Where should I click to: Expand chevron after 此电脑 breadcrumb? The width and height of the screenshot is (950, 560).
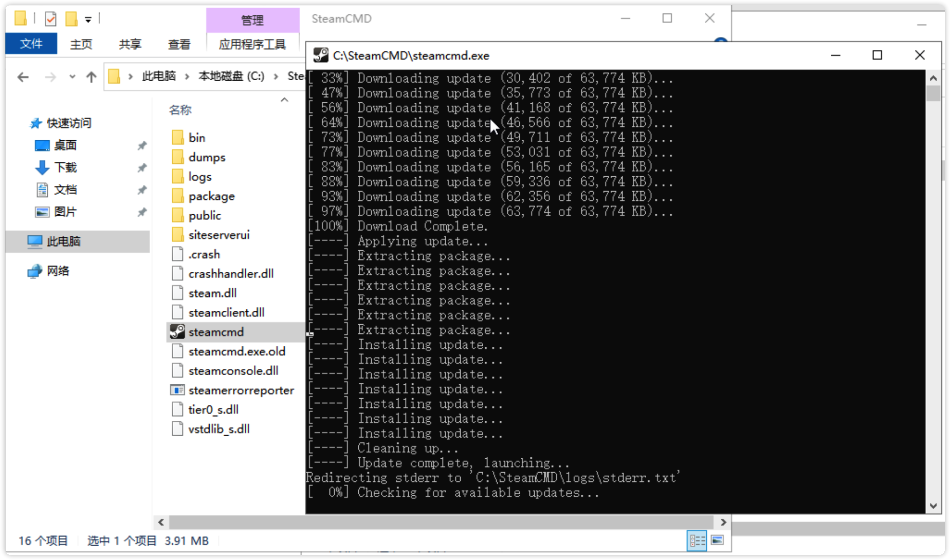click(187, 77)
